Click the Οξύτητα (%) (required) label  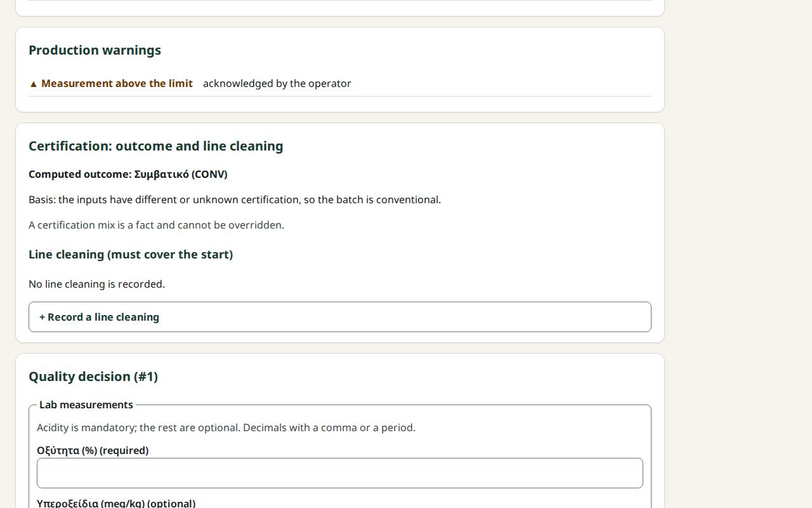93,450
